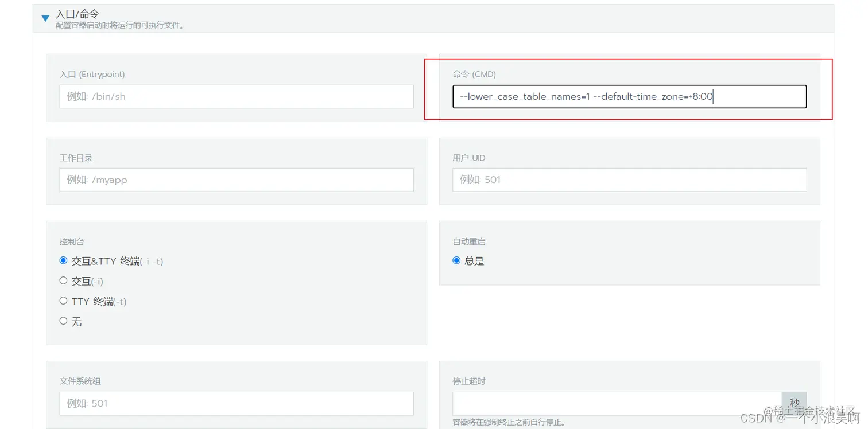Click the 工作目录 label
868x429 pixels.
(76, 158)
